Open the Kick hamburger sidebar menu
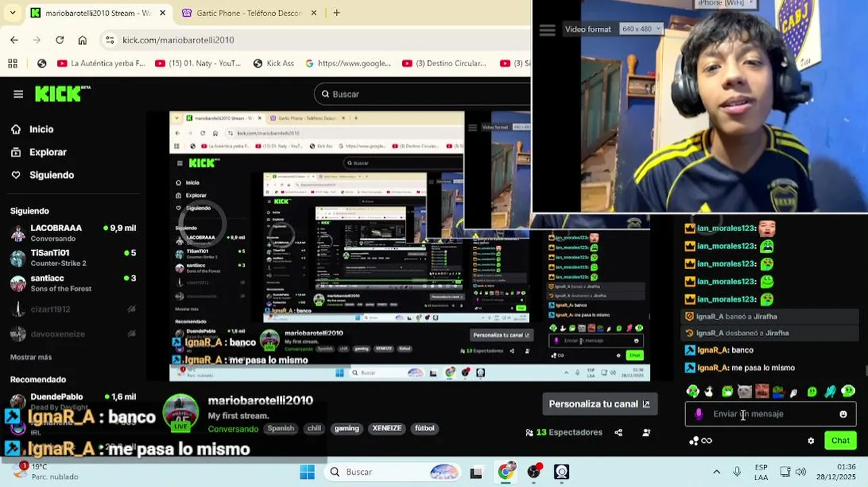Viewport: 868px width, 487px height. click(x=18, y=94)
